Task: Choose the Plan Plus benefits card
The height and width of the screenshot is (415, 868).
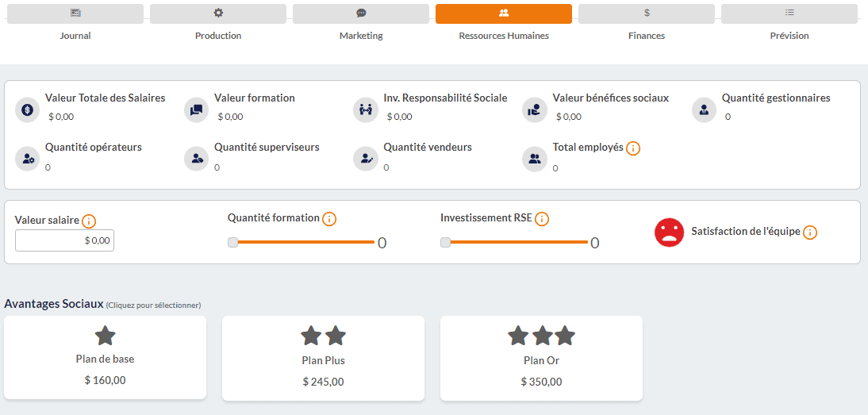Action: 323,358
